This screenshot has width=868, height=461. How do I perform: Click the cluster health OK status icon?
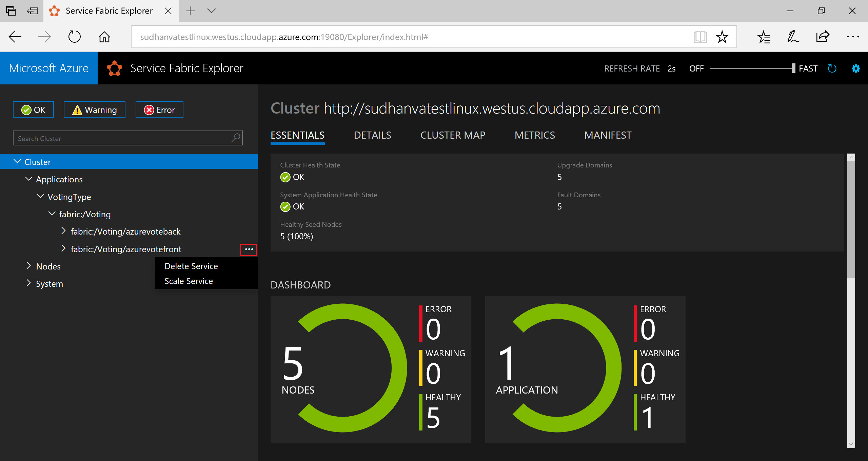pos(285,176)
